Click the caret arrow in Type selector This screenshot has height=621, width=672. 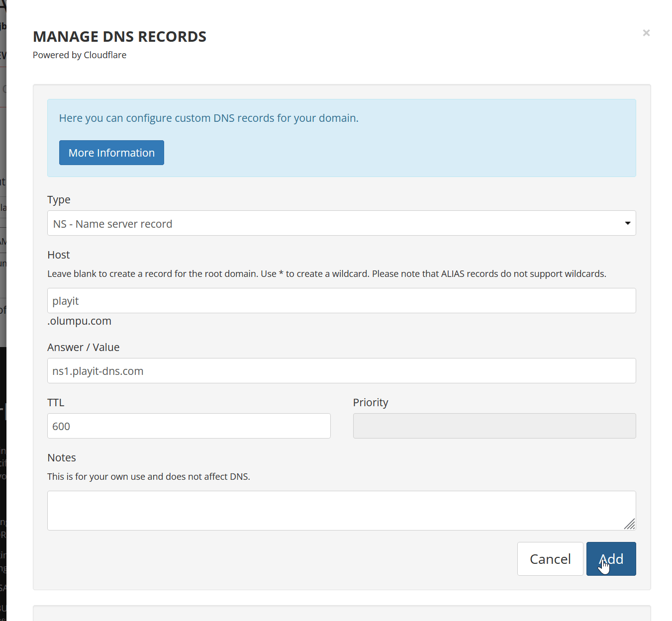[x=627, y=223]
